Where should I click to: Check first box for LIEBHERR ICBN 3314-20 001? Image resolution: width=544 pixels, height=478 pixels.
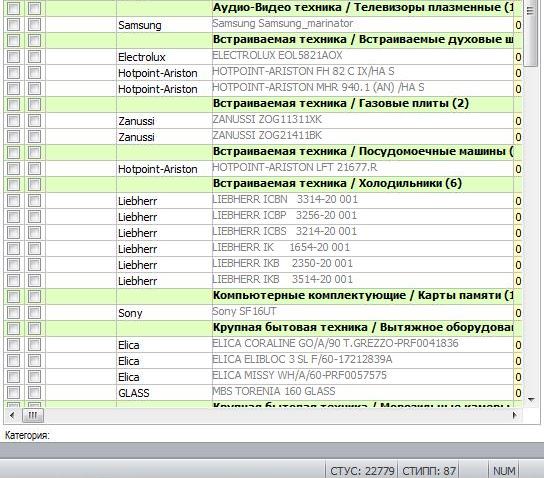[x=14, y=200]
